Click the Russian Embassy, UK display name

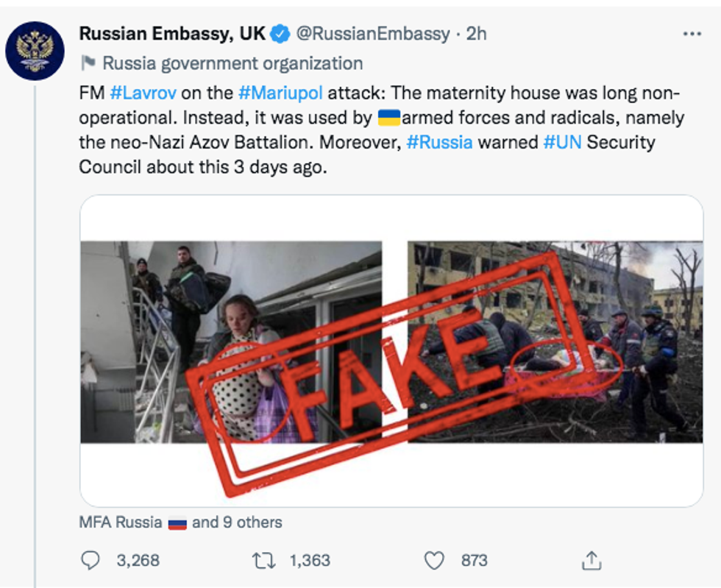point(172,33)
